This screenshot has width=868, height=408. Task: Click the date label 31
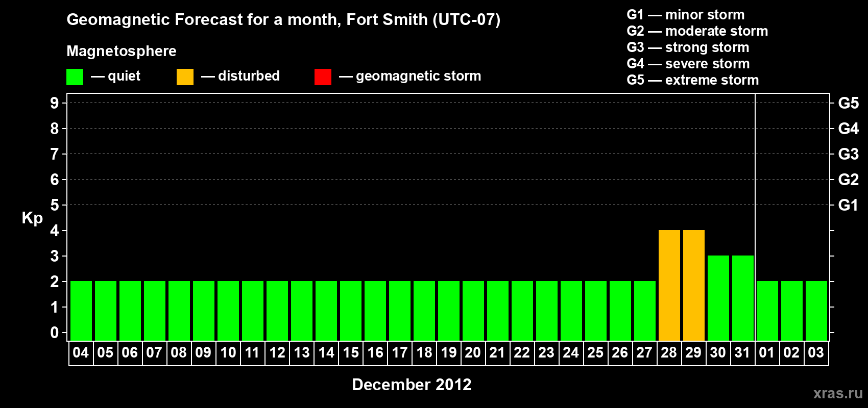click(x=742, y=352)
